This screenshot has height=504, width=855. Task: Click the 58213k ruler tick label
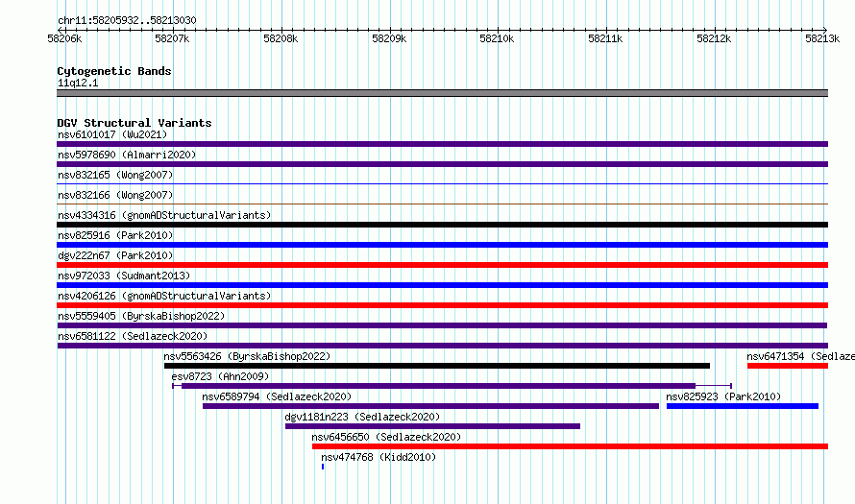(x=822, y=38)
